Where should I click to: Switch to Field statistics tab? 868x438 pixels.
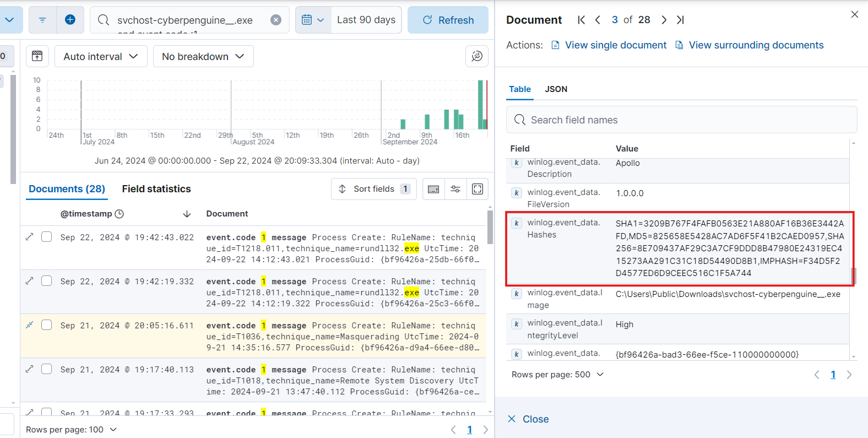156,189
